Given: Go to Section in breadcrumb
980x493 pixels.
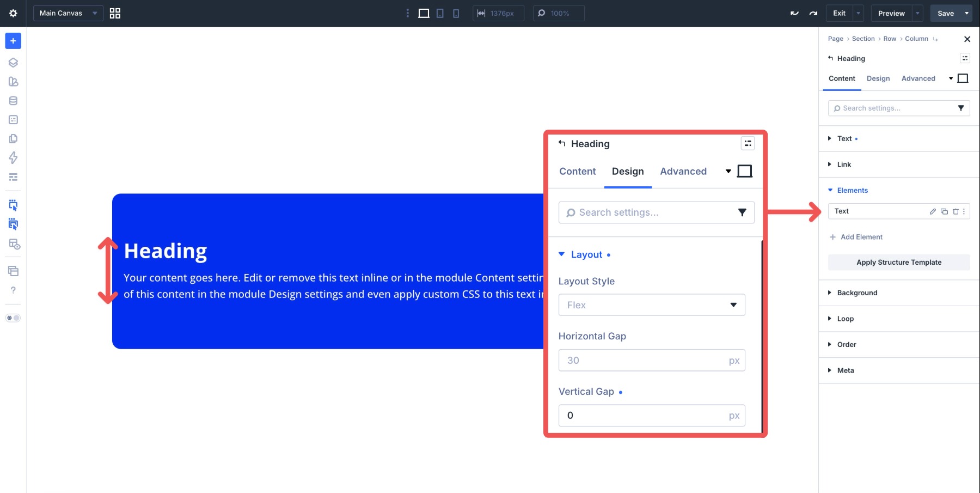Looking at the screenshot, I should [863, 39].
